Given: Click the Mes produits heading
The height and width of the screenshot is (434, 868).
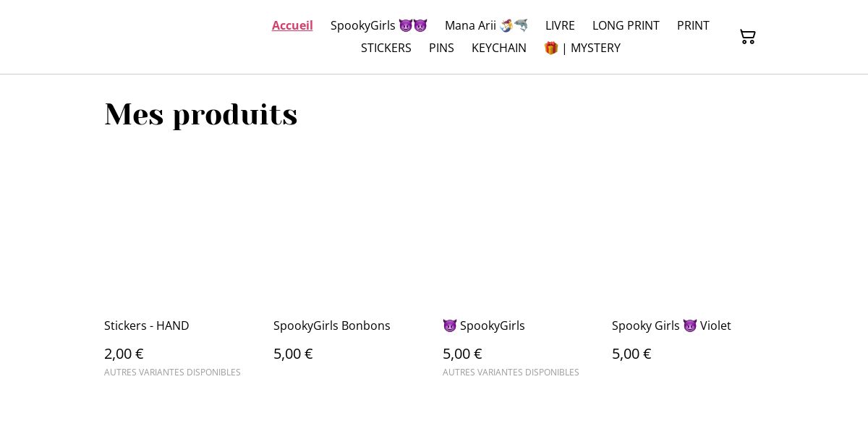Looking at the screenshot, I should click(201, 114).
